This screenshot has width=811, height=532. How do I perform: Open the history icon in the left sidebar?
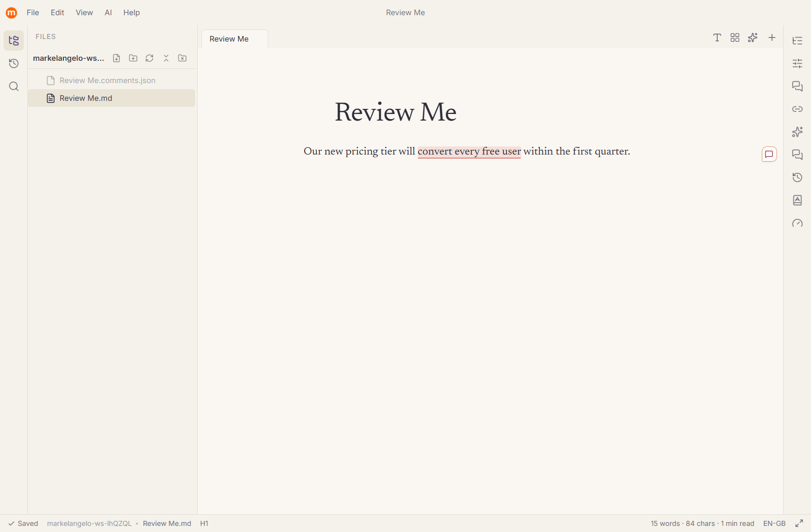[x=14, y=63]
